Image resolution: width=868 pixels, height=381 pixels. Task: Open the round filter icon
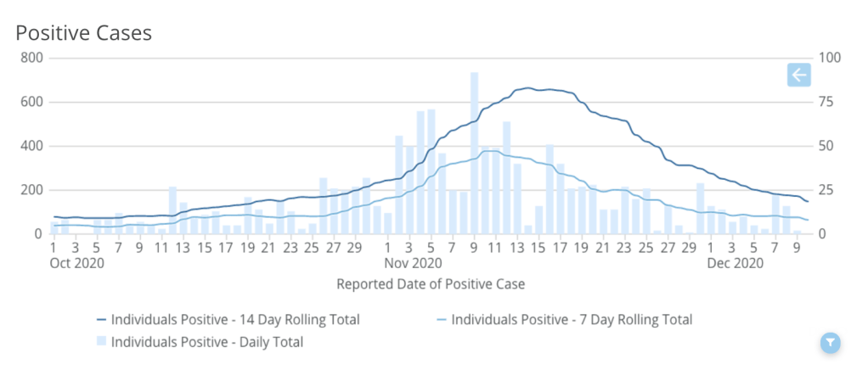pos(831,343)
